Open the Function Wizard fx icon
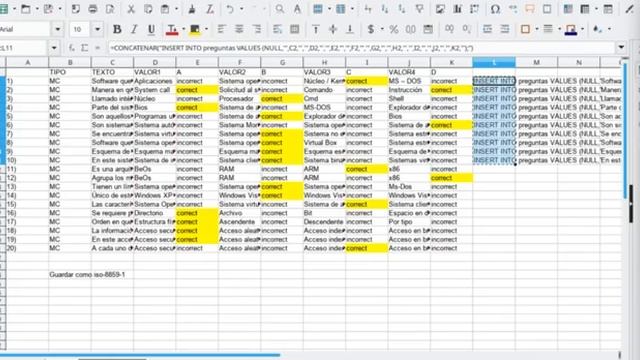Image resolution: width=640 pixels, height=360 pixels. point(72,48)
